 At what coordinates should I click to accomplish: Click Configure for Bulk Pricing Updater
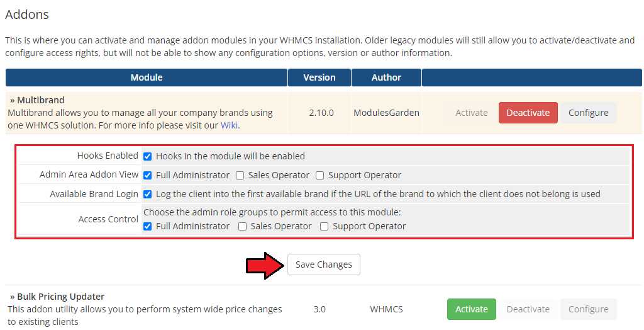tap(589, 309)
